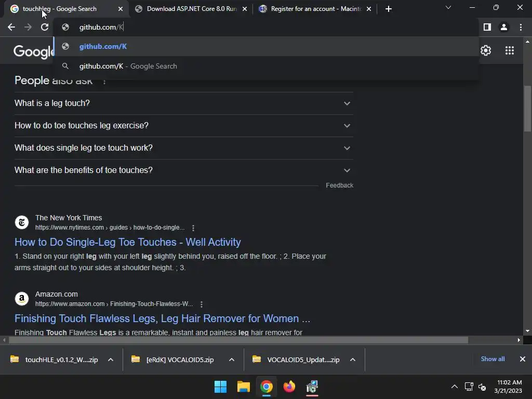Open the Google apps grid

point(510,50)
